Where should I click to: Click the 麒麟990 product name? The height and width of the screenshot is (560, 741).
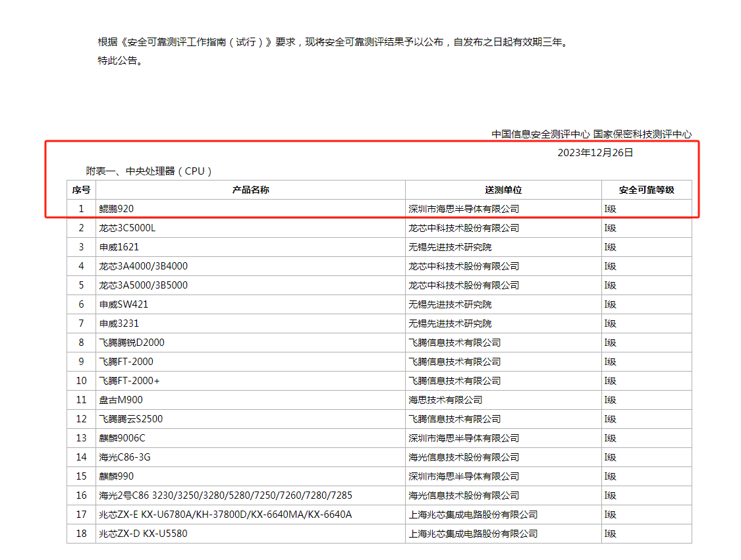pos(116,476)
